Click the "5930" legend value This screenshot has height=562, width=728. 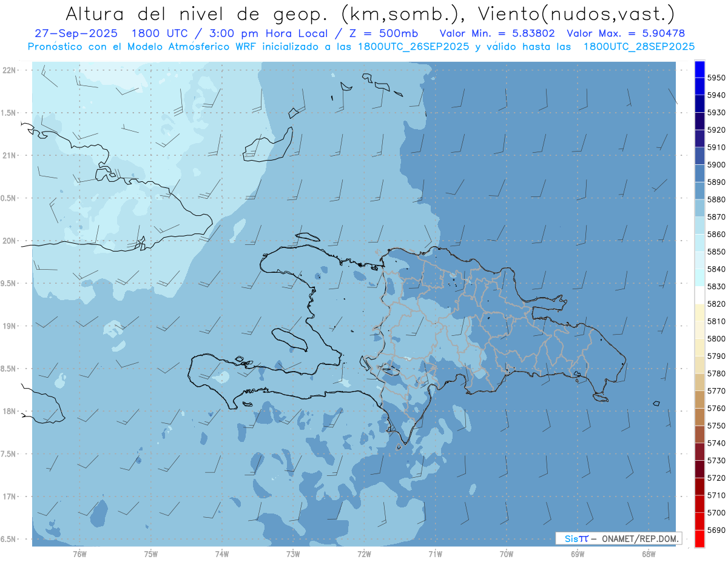pyautogui.click(x=716, y=113)
